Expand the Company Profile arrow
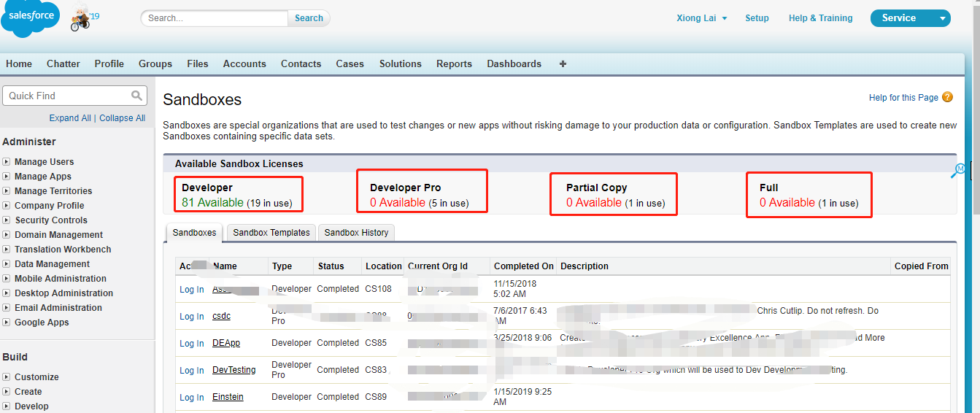The height and width of the screenshot is (413, 980). point(7,206)
